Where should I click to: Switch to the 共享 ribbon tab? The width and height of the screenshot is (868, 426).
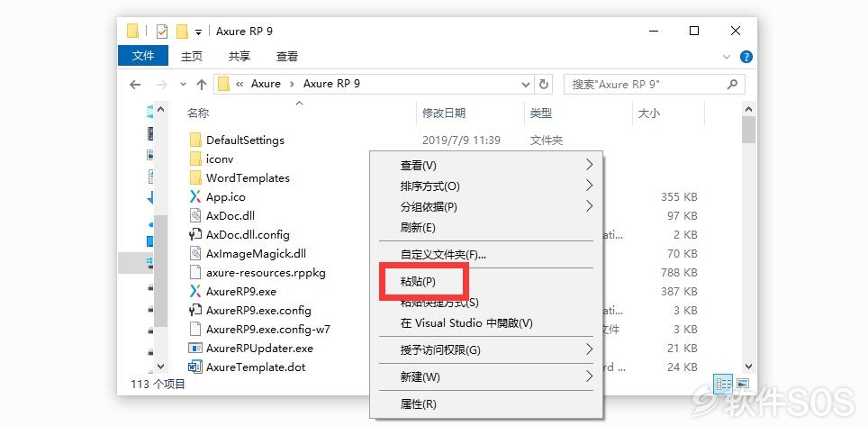pyautogui.click(x=240, y=56)
